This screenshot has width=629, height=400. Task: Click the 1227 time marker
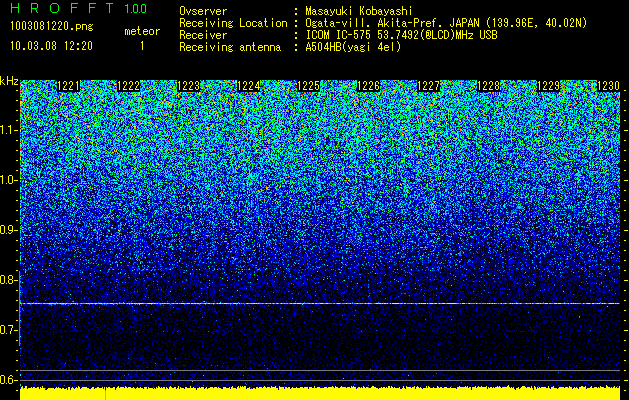pyautogui.click(x=429, y=86)
